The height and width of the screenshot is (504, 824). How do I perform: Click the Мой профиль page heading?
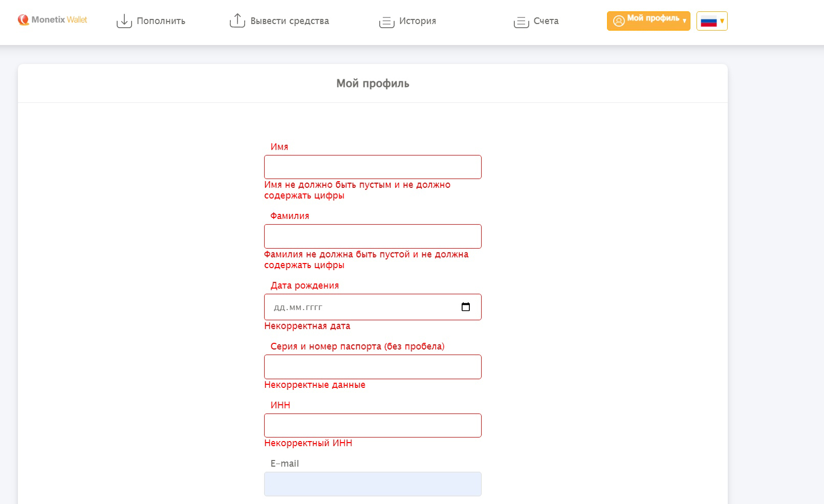tap(373, 83)
